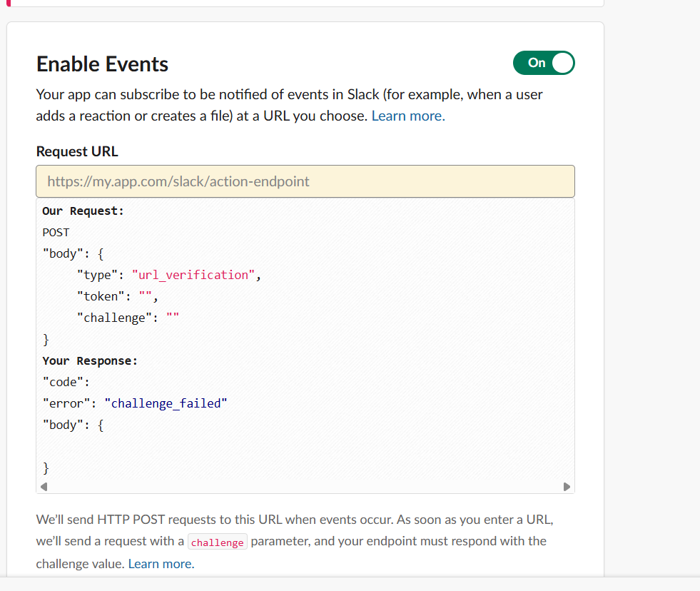The width and height of the screenshot is (700, 591).
Task: Click the red challenge code tag
Action: [x=218, y=542]
